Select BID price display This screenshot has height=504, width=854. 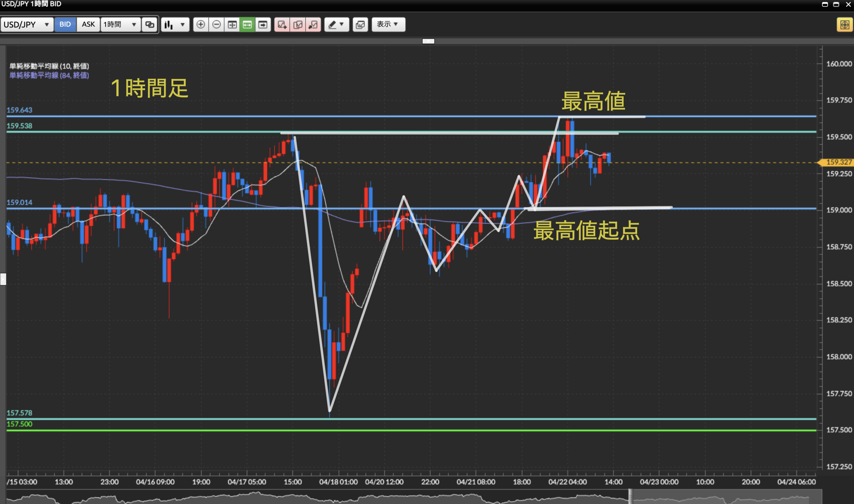coord(65,24)
